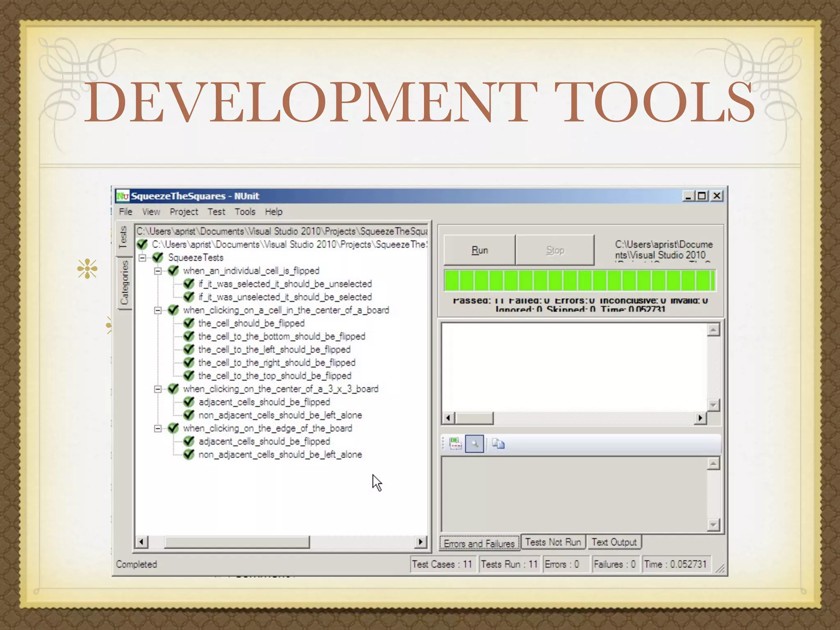Click the disabled Stop button
This screenshot has height=630, width=840.
(x=555, y=250)
